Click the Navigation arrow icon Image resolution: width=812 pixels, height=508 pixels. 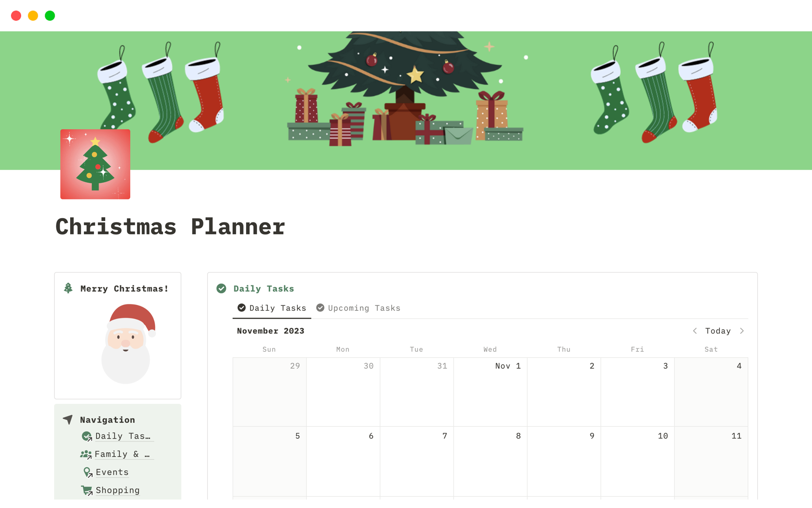[68, 420]
